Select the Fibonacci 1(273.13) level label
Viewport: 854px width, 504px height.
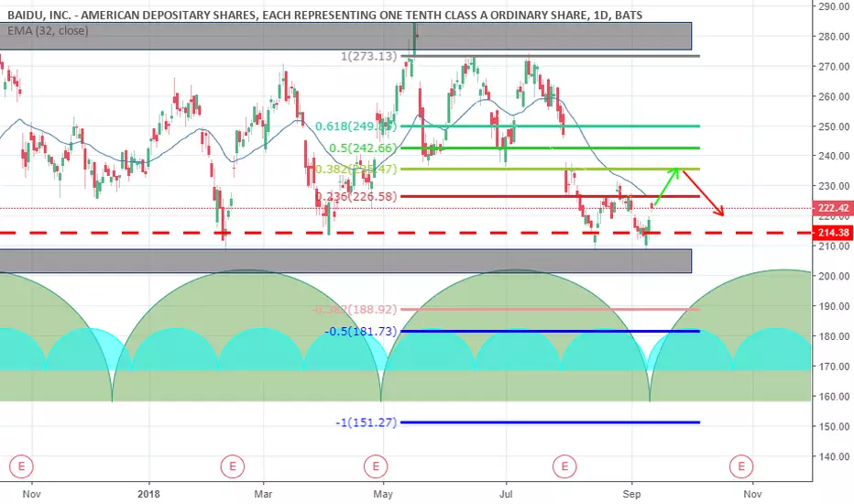pyautogui.click(x=368, y=56)
